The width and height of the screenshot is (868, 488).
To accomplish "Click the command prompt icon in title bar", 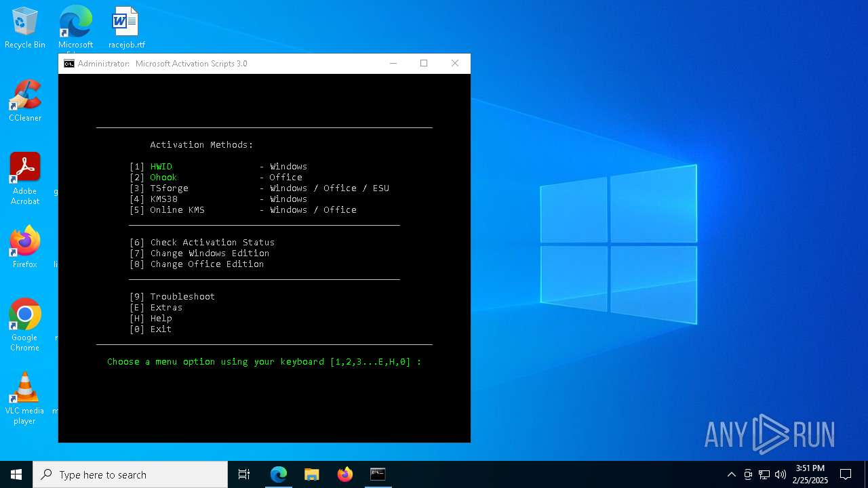I will pyautogui.click(x=69, y=64).
